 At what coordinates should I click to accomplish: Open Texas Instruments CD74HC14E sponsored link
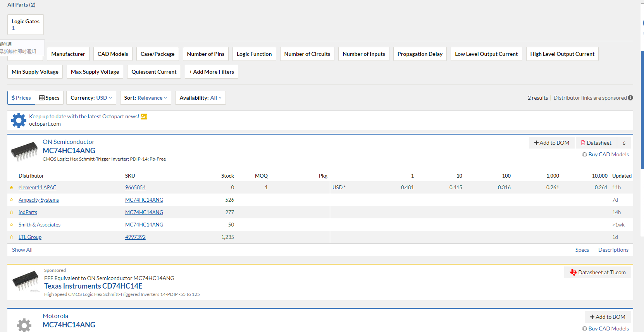click(x=93, y=286)
